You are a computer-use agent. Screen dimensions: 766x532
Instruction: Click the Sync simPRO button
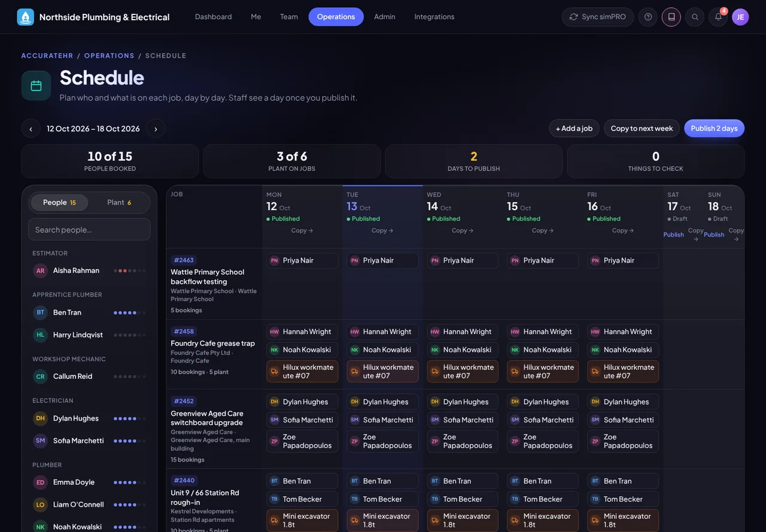(x=598, y=17)
